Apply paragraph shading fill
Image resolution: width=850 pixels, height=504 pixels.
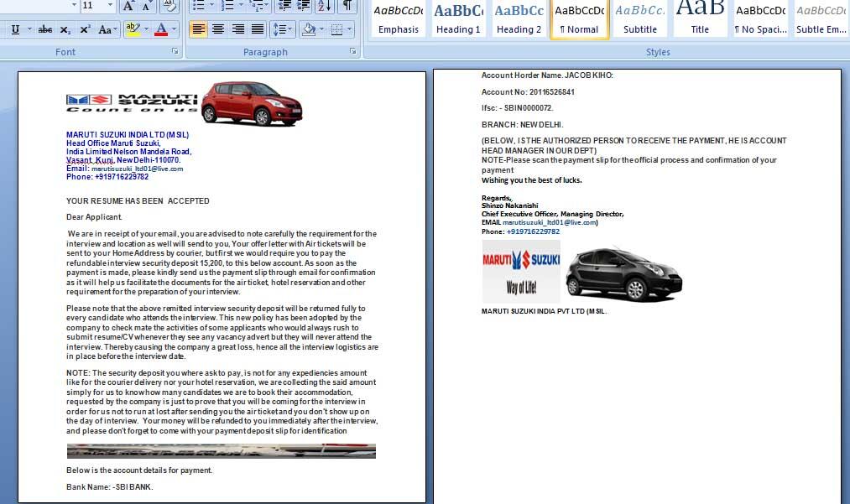[309, 29]
